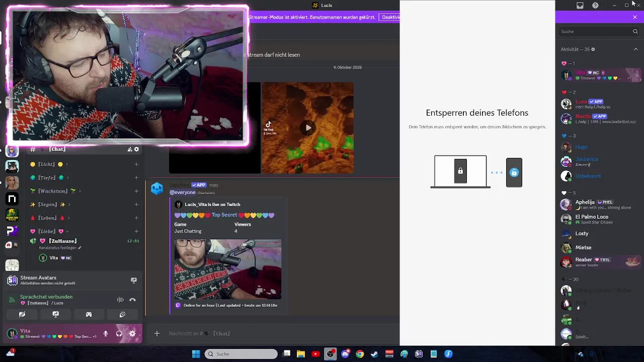Expand the Tiefe category
644x362 pixels.
[x=49, y=177]
